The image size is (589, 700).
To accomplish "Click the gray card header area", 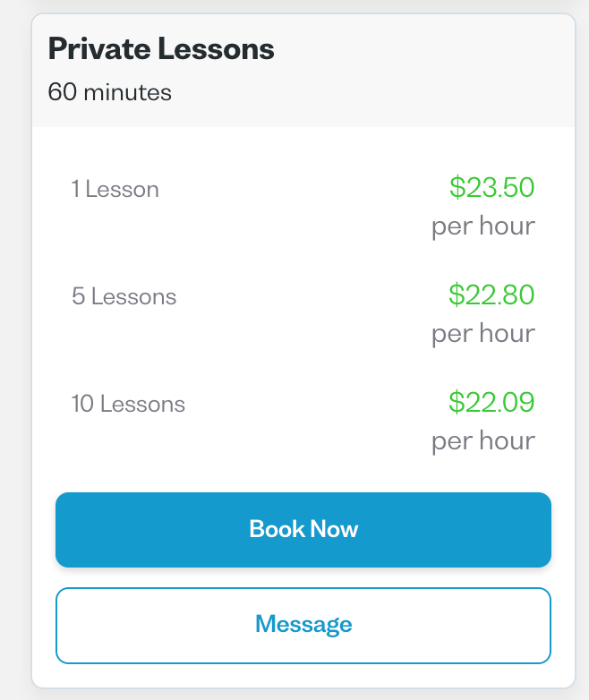I will point(303,71).
